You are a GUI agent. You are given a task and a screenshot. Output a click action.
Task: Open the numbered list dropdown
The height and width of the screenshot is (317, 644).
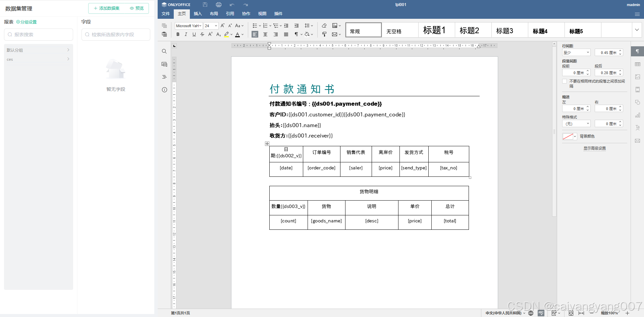(270, 25)
